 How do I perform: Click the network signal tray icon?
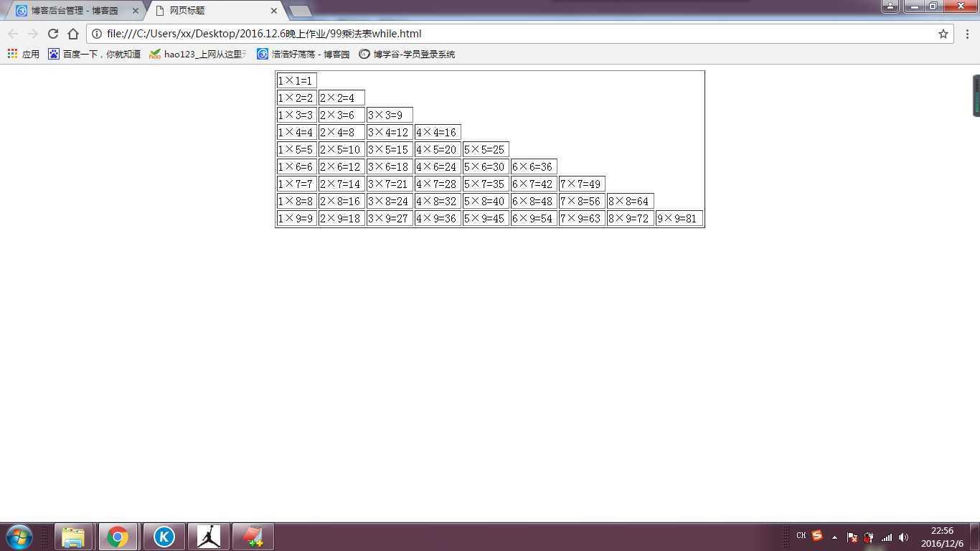[x=887, y=537]
